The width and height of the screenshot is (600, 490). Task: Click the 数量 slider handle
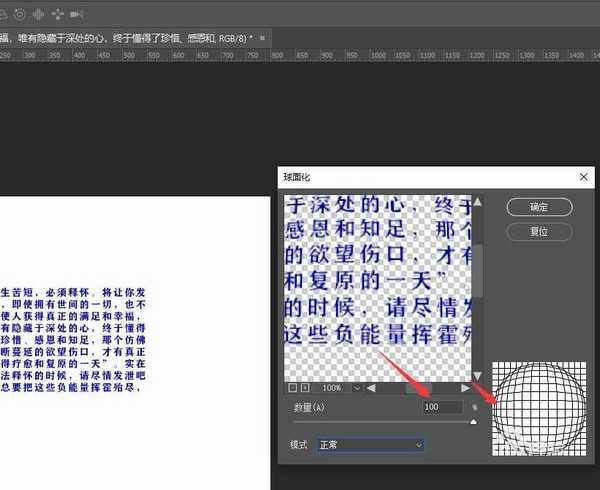click(x=476, y=422)
